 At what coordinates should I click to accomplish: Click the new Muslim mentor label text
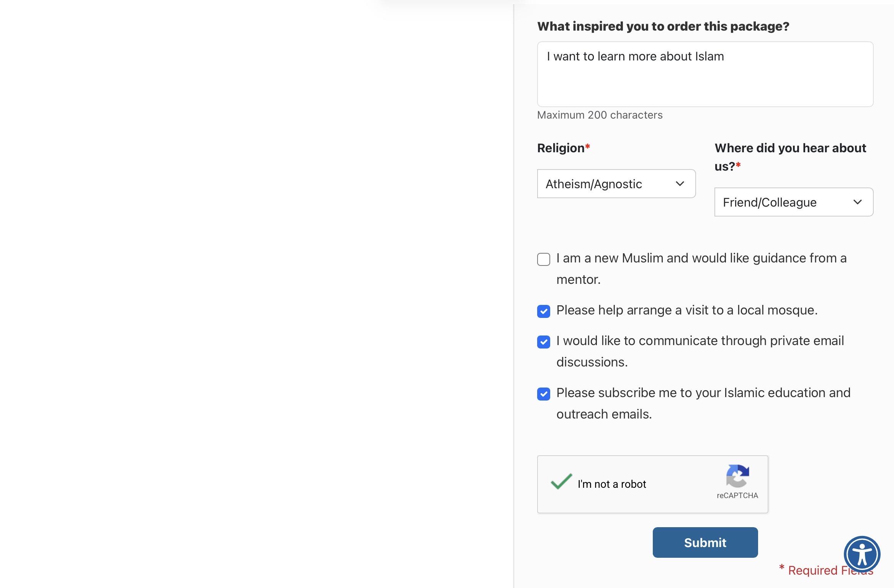[x=701, y=269]
